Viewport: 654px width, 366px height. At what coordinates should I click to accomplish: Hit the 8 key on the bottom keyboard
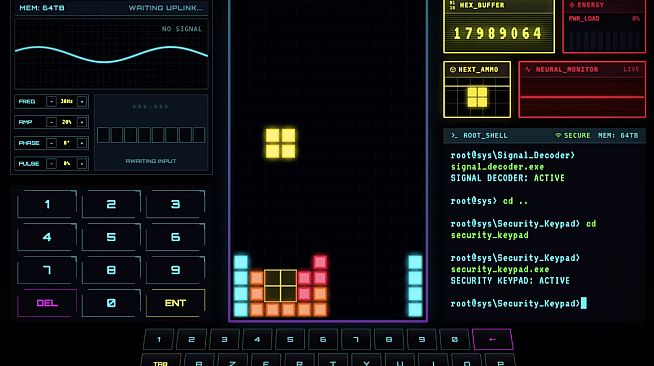coord(389,339)
